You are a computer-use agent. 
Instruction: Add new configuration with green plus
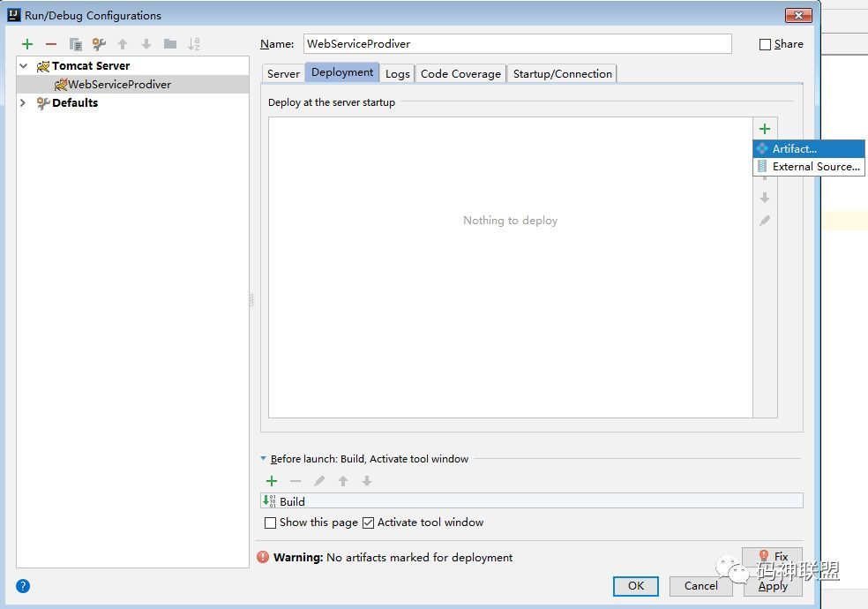[27, 44]
